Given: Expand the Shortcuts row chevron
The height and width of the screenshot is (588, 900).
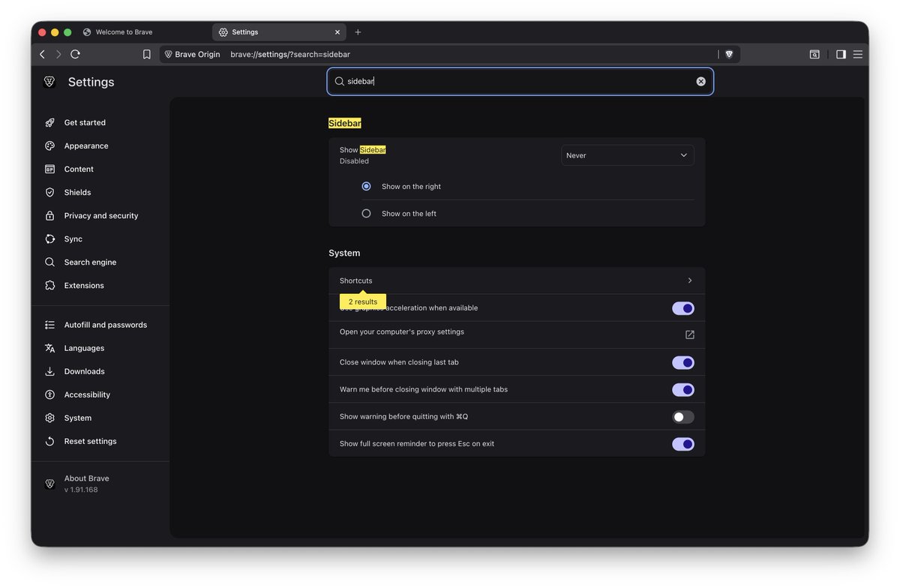Looking at the screenshot, I should point(689,280).
